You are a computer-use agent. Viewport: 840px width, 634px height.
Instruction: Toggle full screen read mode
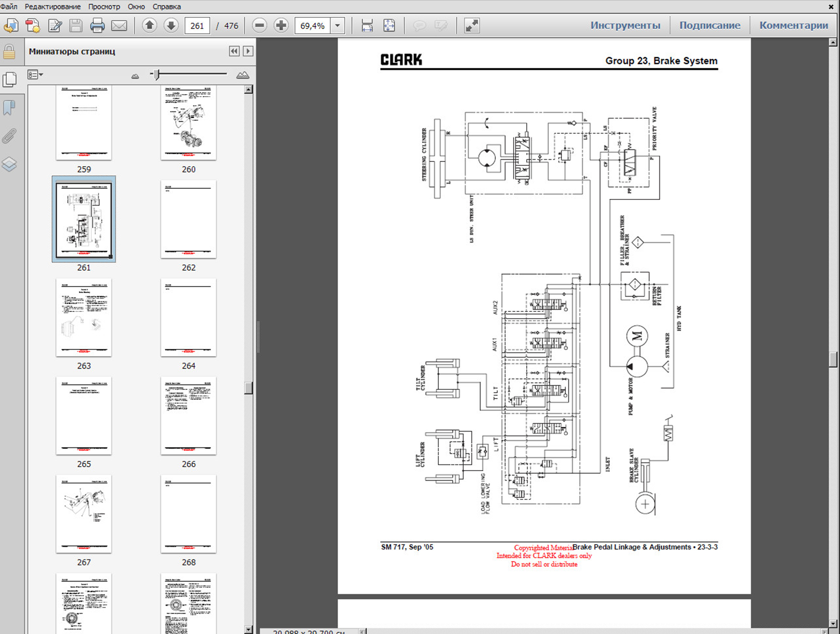pos(471,25)
